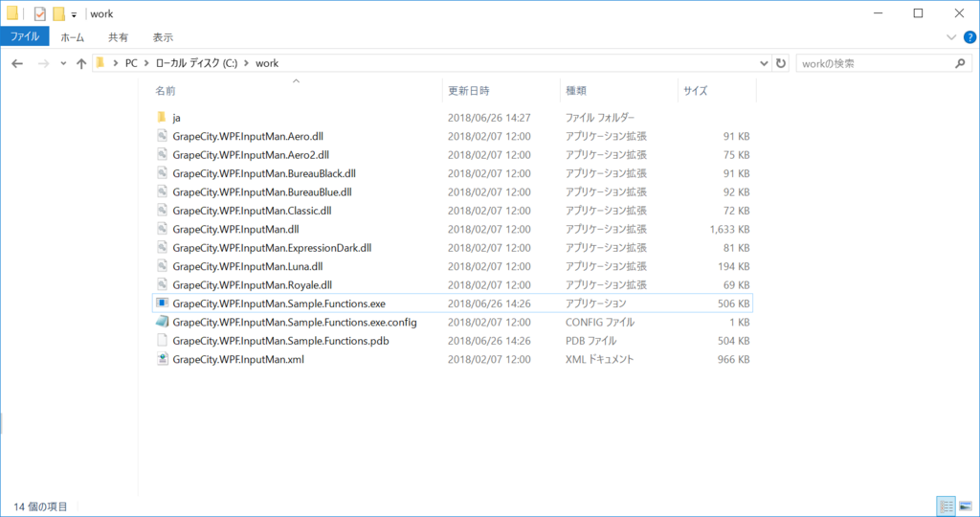
Task: Select the Aero2.dll file icon
Action: (x=162, y=154)
